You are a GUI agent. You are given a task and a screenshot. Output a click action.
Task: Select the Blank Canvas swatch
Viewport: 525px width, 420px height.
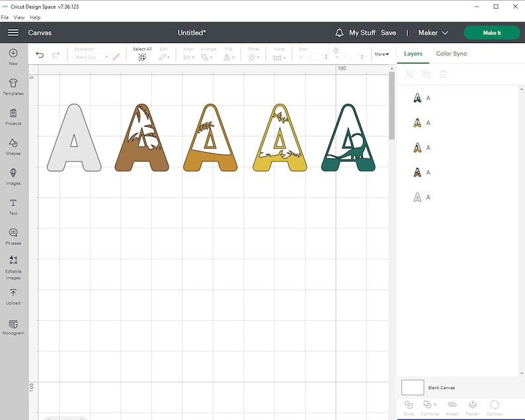[x=413, y=388]
